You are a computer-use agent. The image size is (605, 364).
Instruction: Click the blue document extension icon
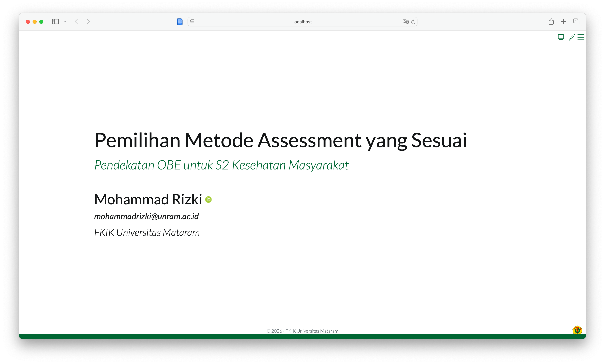click(180, 22)
